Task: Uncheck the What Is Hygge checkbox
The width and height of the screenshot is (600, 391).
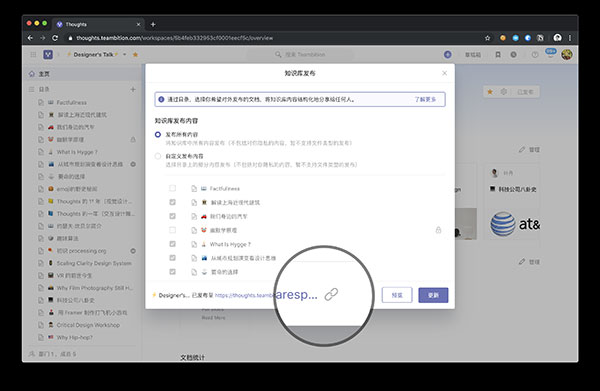Action: [173, 244]
